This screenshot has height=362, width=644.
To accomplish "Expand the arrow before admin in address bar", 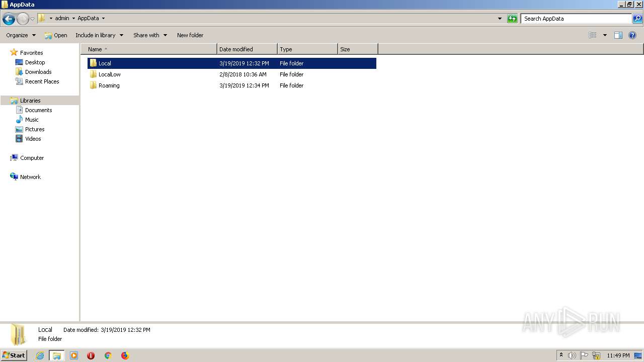I will click(x=51, y=18).
